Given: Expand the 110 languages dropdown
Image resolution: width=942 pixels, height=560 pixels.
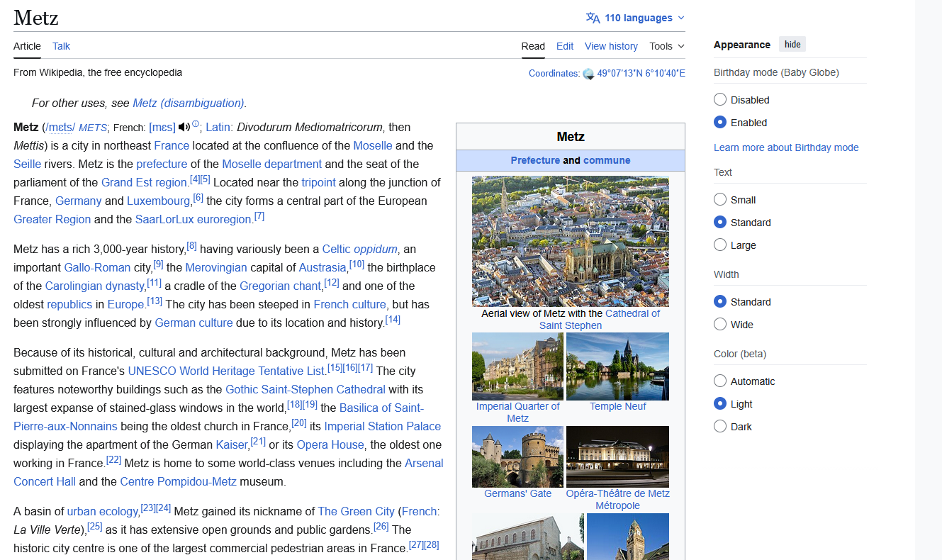Looking at the screenshot, I should point(638,18).
